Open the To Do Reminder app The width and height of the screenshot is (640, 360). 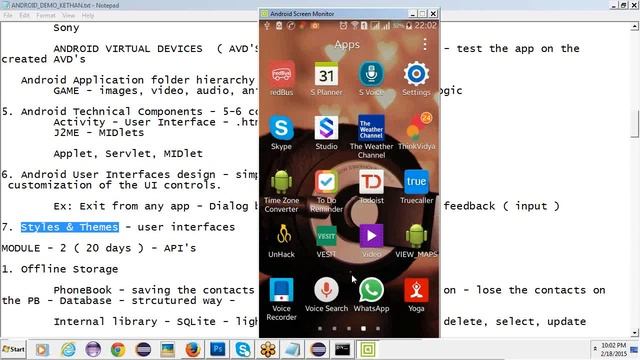point(326,182)
